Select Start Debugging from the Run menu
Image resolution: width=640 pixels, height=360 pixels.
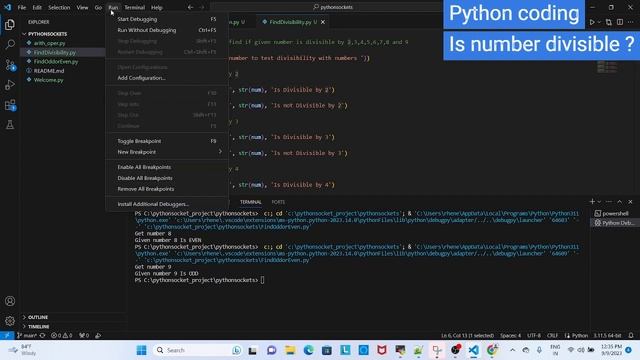click(167, 19)
